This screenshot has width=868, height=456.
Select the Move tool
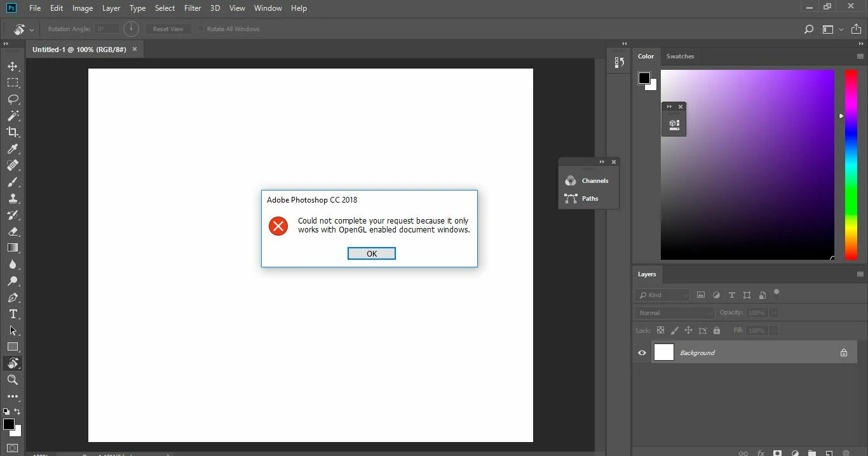coord(13,66)
